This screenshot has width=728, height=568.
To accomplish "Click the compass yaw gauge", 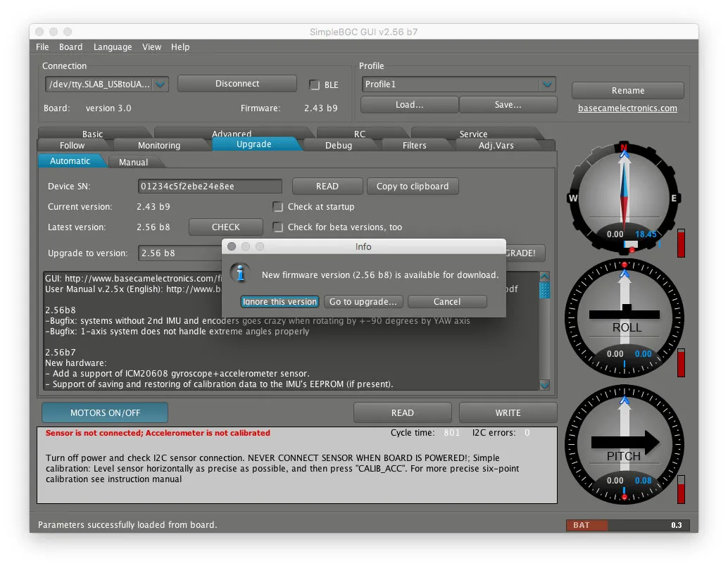I will click(x=623, y=198).
